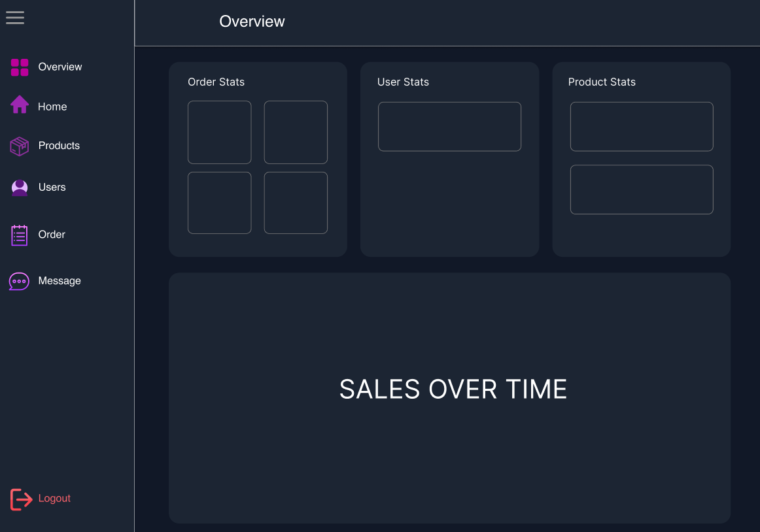
Task: Open the Order notepad icon
Action: point(20,235)
